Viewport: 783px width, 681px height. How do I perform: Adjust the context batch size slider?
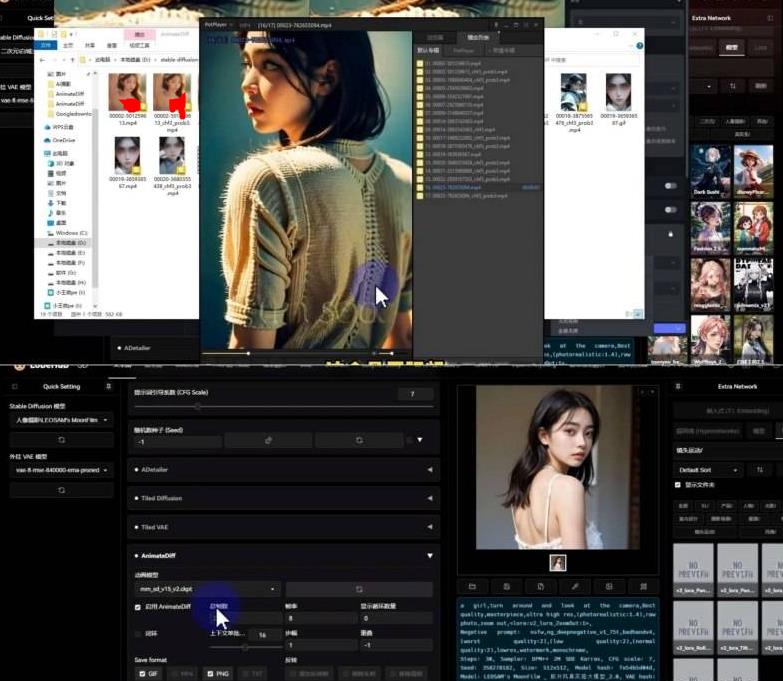[245, 647]
